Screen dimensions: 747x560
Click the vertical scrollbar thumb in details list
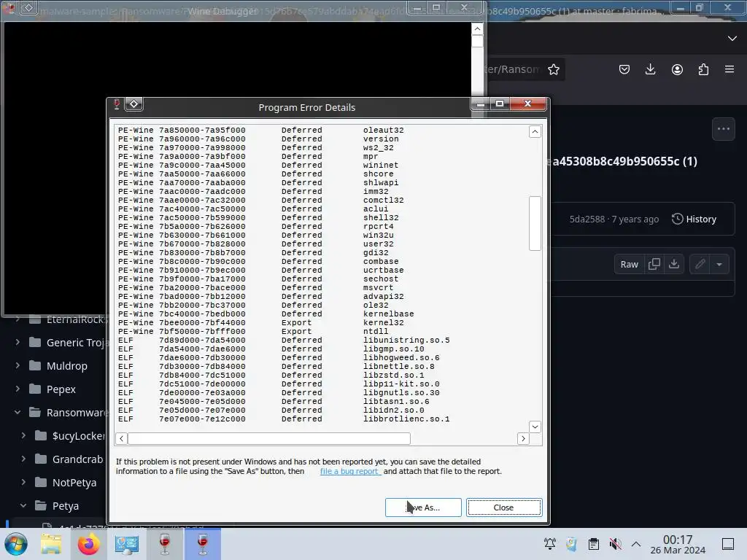(x=535, y=223)
